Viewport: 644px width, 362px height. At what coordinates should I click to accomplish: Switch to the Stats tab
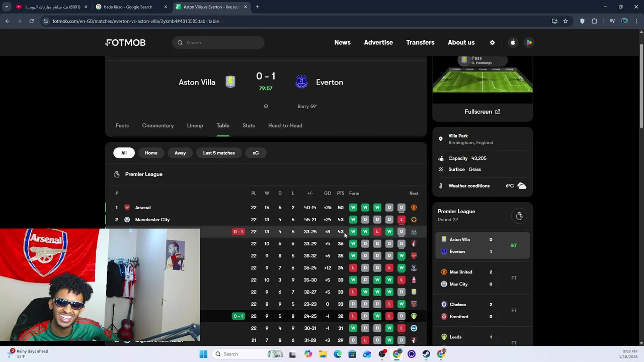(x=249, y=126)
